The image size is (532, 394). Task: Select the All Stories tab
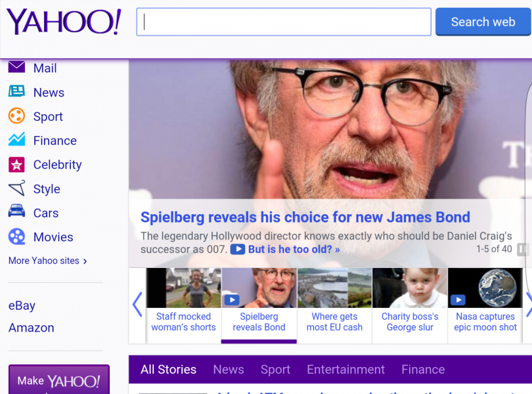(168, 370)
